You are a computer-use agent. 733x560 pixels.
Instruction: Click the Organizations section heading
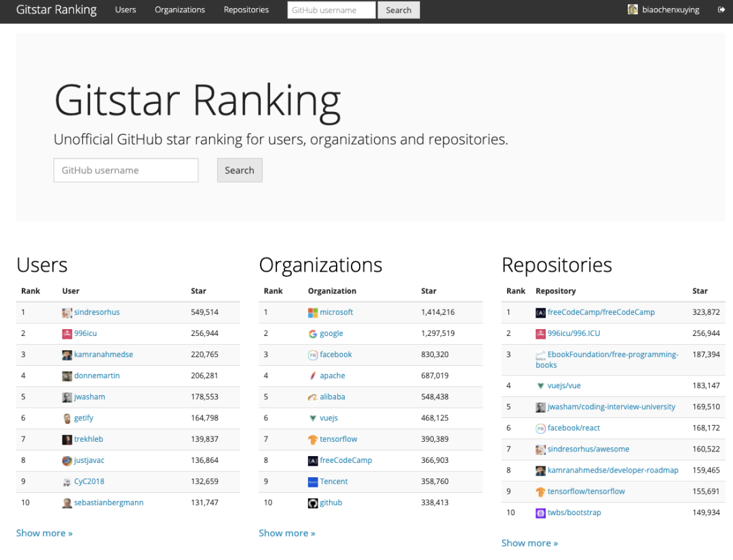[x=320, y=265]
